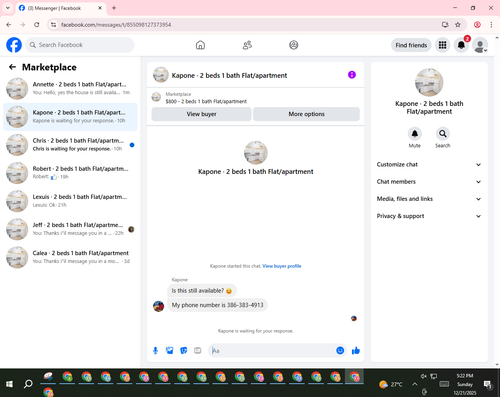Search in conversation magnifier icon
The image size is (500, 397).
[x=443, y=134]
